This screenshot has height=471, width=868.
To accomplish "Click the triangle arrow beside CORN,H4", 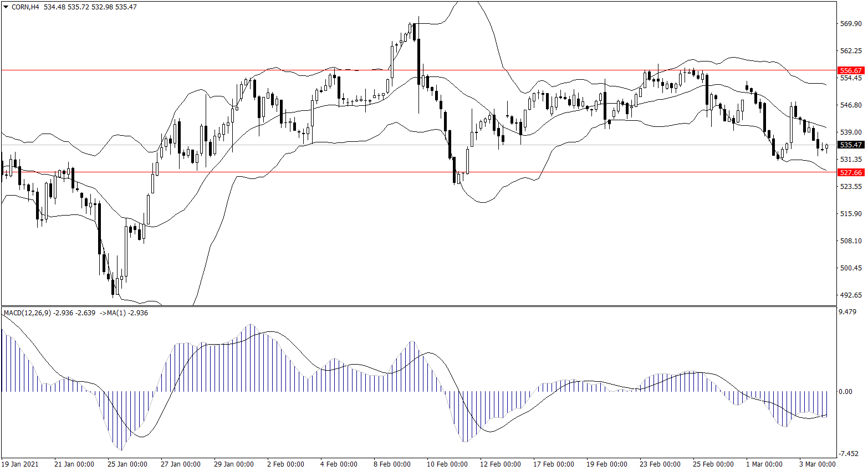I will [x=6, y=7].
